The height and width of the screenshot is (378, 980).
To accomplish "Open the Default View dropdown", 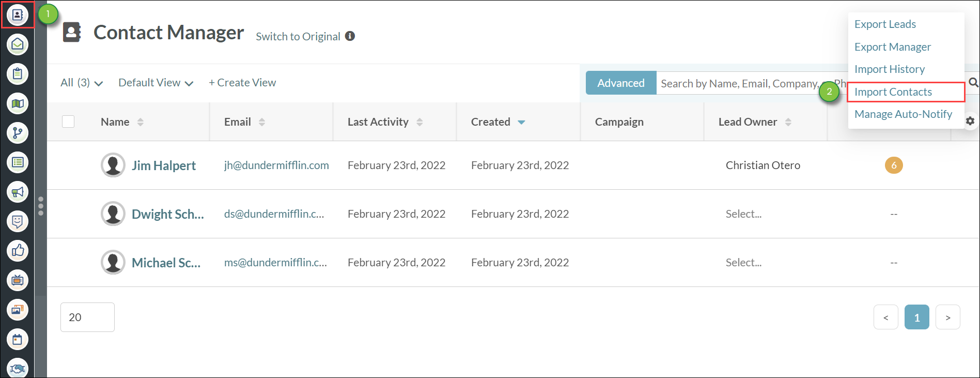I will tap(155, 83).
